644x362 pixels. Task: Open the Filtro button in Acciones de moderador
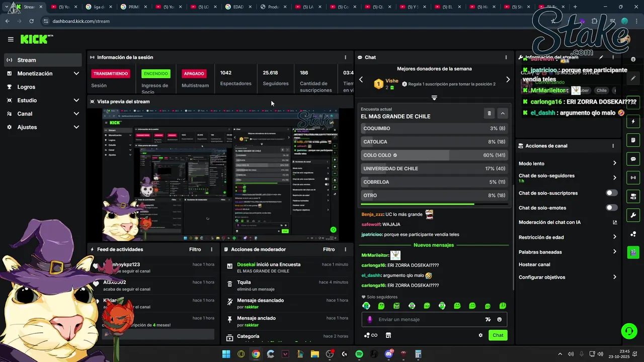pyautogui.click(x=329, y=249)
